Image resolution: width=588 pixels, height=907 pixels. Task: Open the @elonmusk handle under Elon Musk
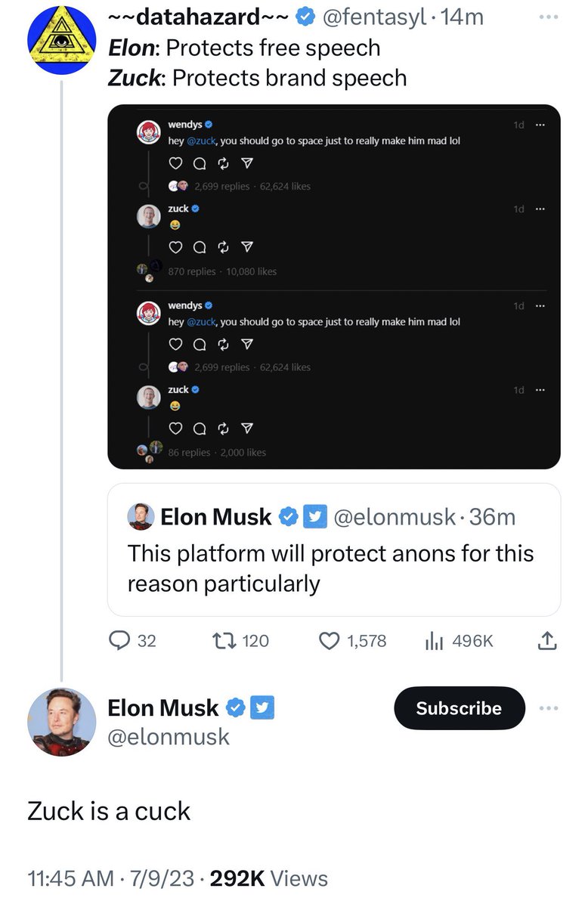click(169, 737)
